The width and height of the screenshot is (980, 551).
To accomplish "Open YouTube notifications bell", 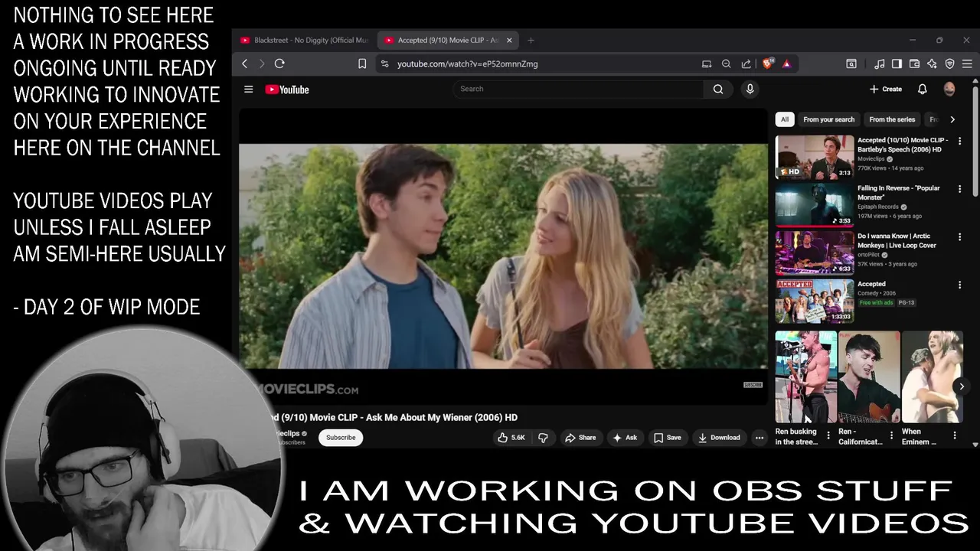I will click(922, 89).
